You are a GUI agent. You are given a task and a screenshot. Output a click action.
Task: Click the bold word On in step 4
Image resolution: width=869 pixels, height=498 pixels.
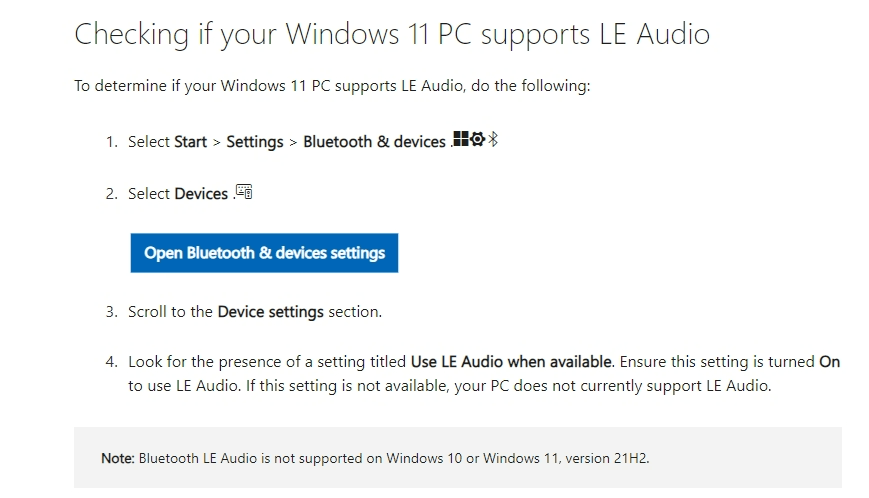tap(830, 362)
